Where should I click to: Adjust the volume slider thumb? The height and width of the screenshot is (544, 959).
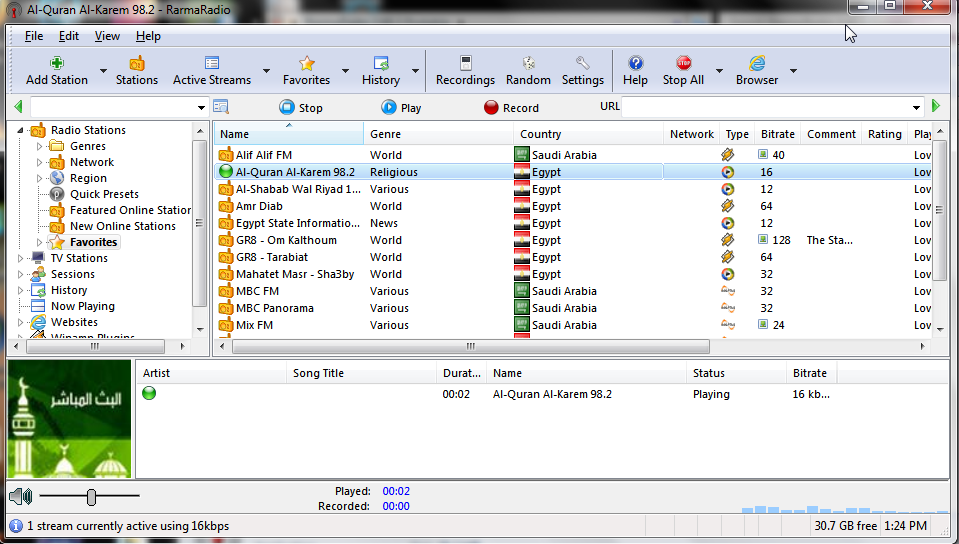(x=91, y=497)
